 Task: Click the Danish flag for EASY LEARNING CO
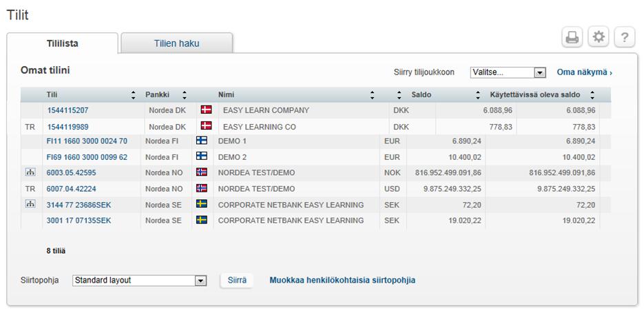(206, 126)
